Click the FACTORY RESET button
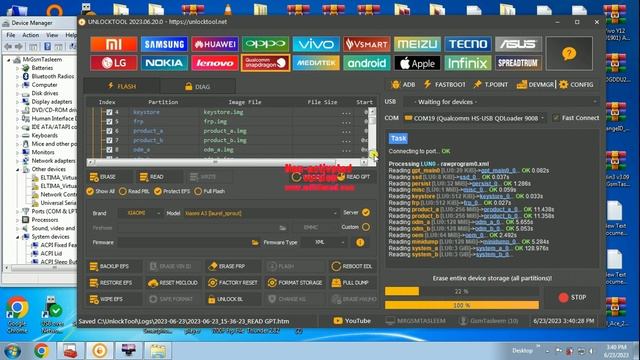Viewport: 640px width, 360px height. [x=233, y=282]
